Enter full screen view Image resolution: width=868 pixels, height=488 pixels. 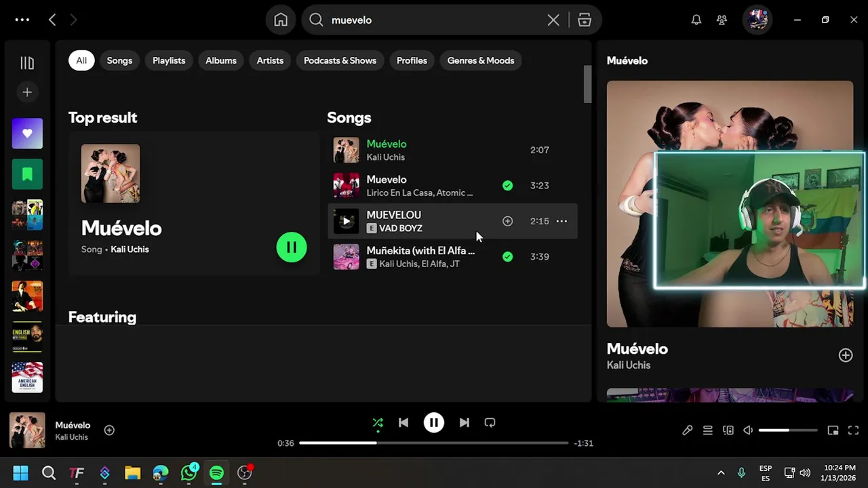(x=853, y=430)
